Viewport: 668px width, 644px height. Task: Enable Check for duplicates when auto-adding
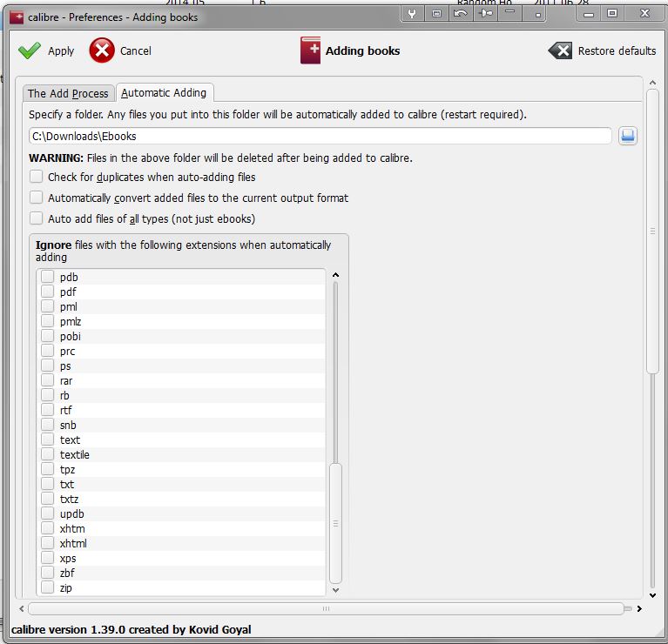[37, 177]
